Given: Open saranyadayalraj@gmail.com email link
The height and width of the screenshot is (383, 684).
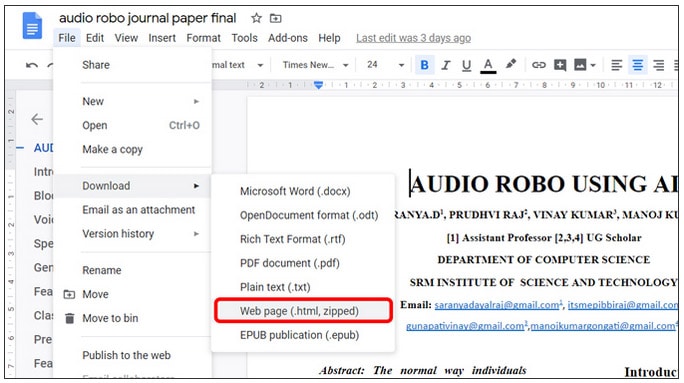Looking at the screenshot, I should pos(497,305).
